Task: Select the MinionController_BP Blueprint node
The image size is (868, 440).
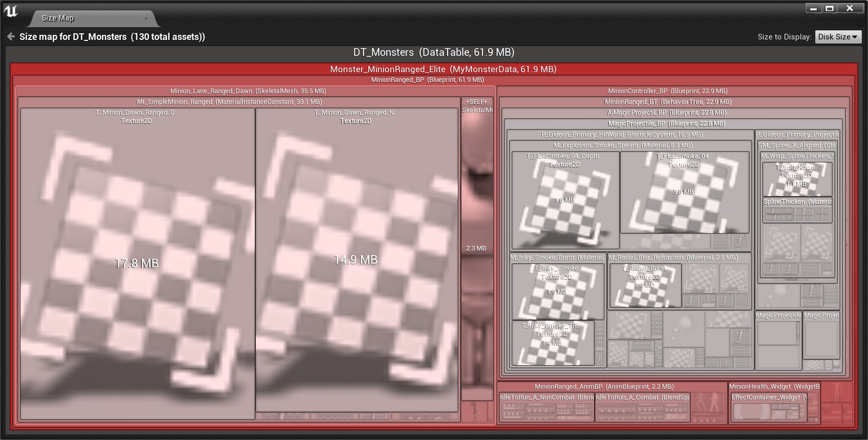Action: coord(668,91)
